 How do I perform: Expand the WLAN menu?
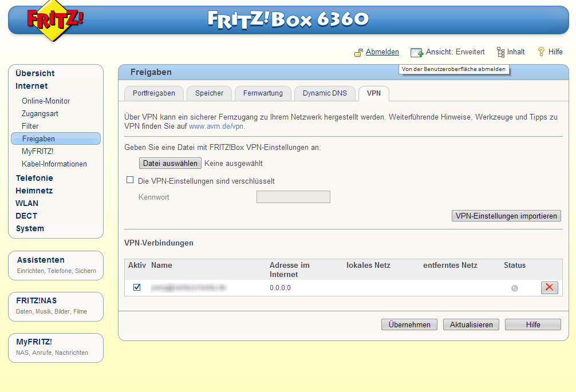(27, 203)
